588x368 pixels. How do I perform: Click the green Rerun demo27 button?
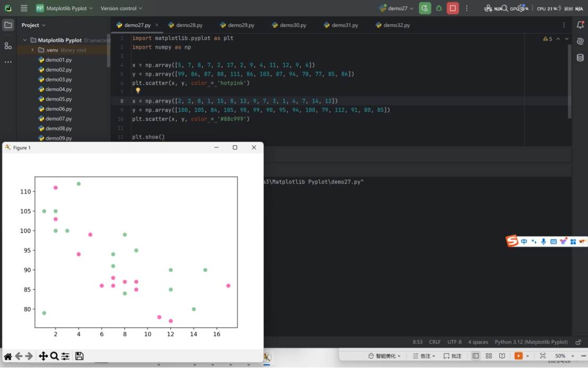pos(425,9)
